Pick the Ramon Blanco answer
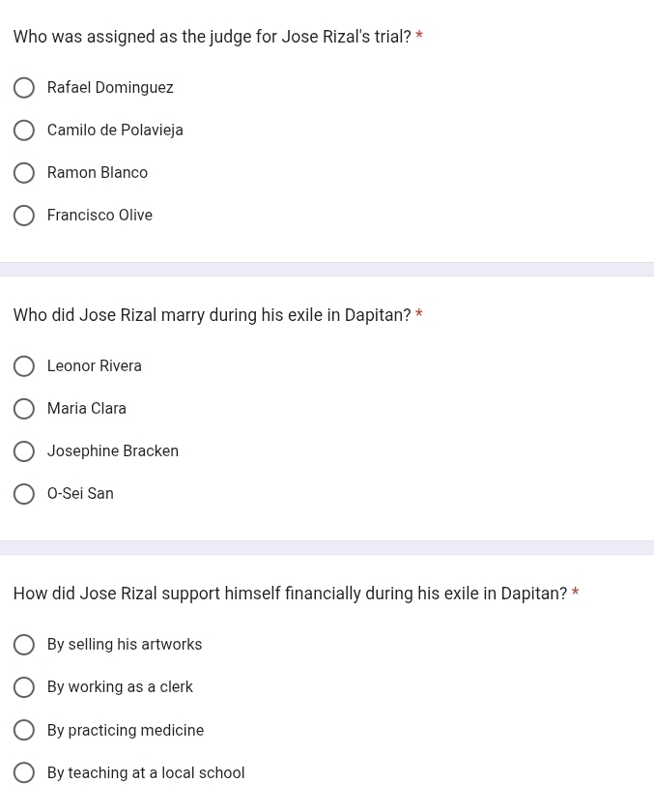Screen dimensions: 654x812 point(24,173)
